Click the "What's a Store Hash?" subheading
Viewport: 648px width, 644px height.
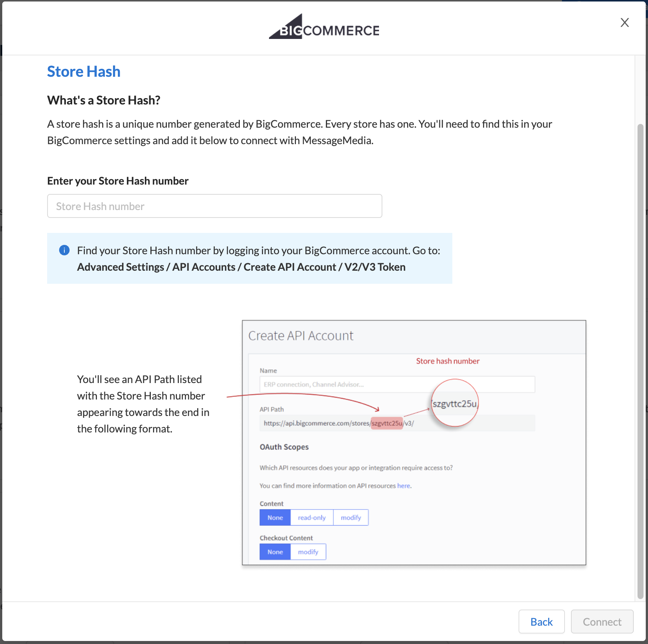[x=104, y=100]
